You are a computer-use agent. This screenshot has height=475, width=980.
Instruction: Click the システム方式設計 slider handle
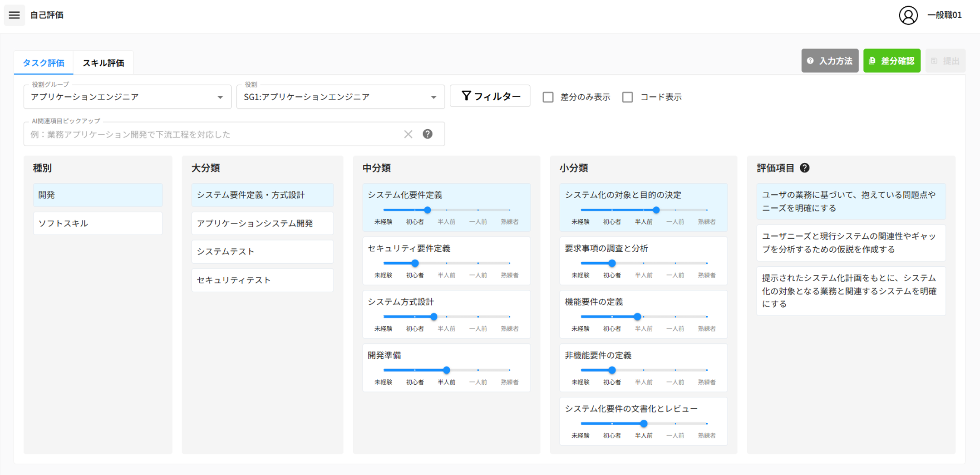pos(433,317)
